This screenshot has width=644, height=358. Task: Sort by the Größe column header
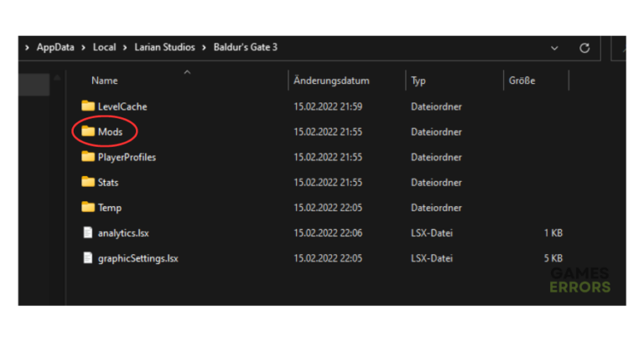[522, 81]
